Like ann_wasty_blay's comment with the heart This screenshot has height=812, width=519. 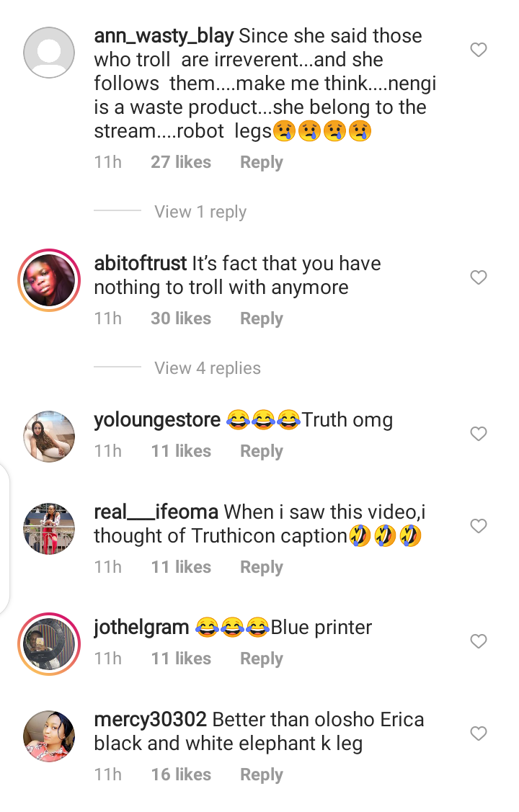click(x=478, y=50)
